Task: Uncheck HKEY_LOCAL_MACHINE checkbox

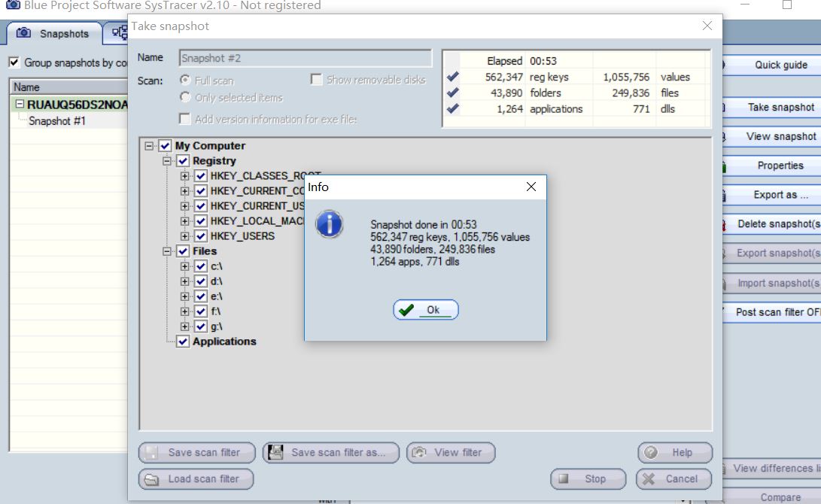Action: (x=201, y=221)
